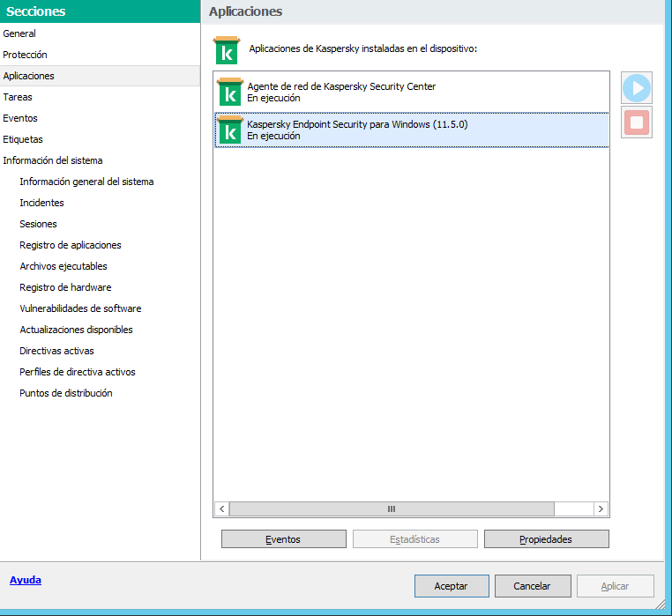The image size is (672, 616).
Task: Open Directivas activas
Action: 56,351
